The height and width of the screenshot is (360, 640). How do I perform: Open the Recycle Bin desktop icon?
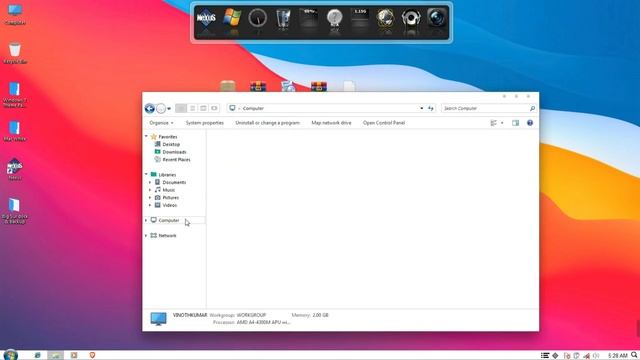pos(15,53)
